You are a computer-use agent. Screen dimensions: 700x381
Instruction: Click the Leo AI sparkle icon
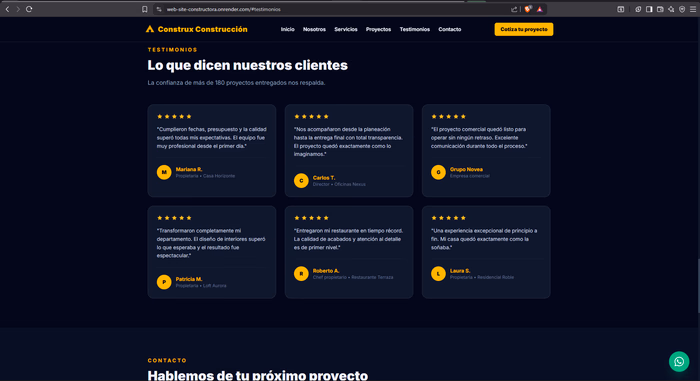click(x=671, y=9)
